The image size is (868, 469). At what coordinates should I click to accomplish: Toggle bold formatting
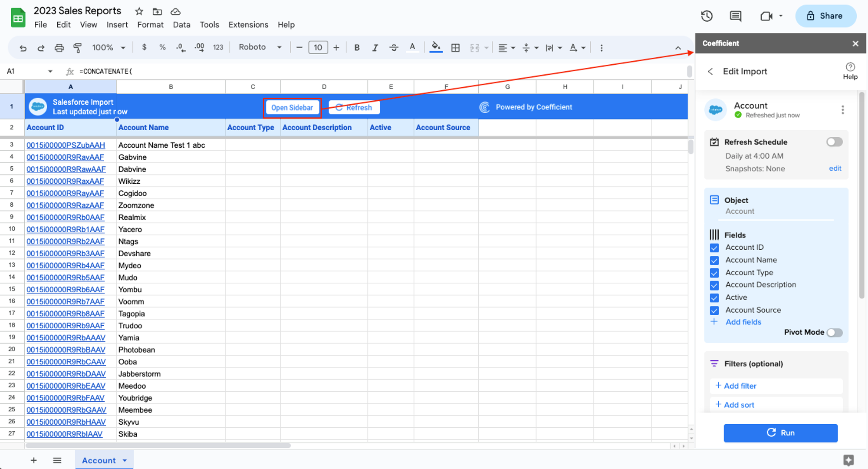point(357,48)
